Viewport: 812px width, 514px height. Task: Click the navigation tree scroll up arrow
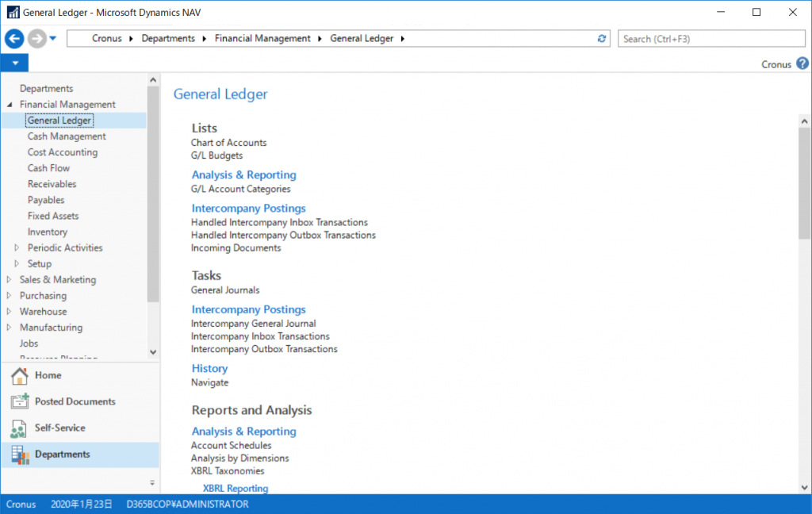pos(153,80)
